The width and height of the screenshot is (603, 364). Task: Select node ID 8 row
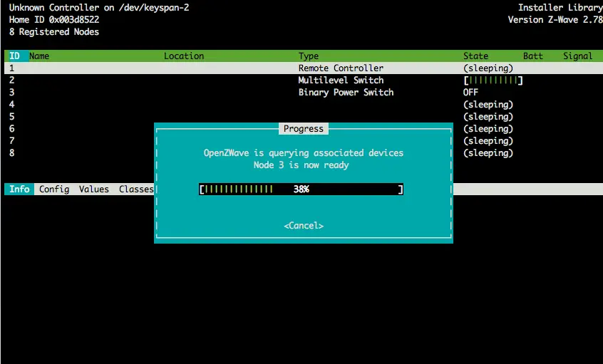(11, 153)
